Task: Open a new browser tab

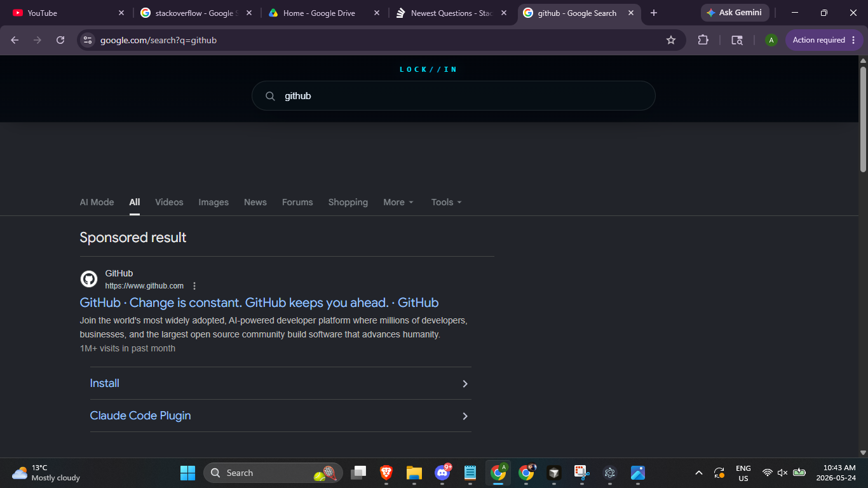Action: pyautogui.click(x=654, y=13)
